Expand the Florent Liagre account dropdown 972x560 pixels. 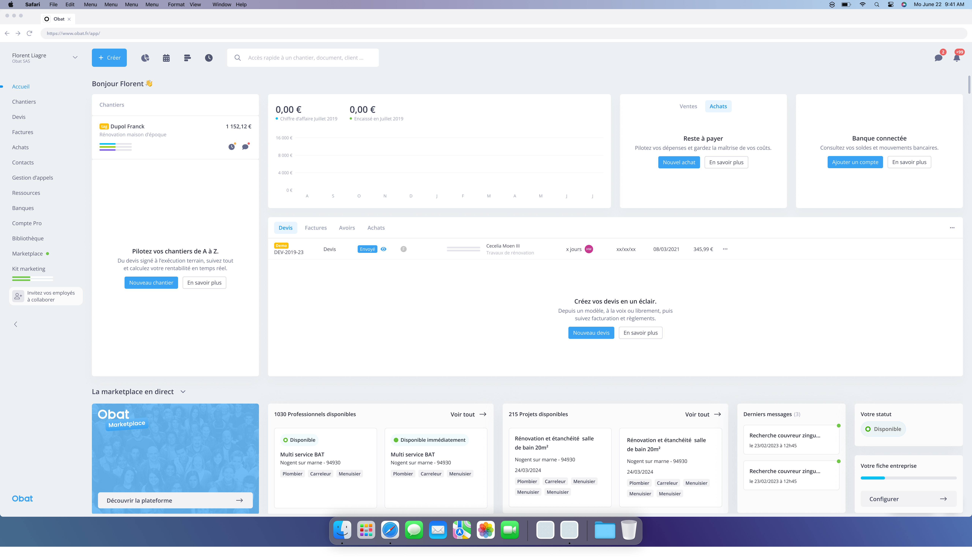pyautogui.click(x=75, y=58)
